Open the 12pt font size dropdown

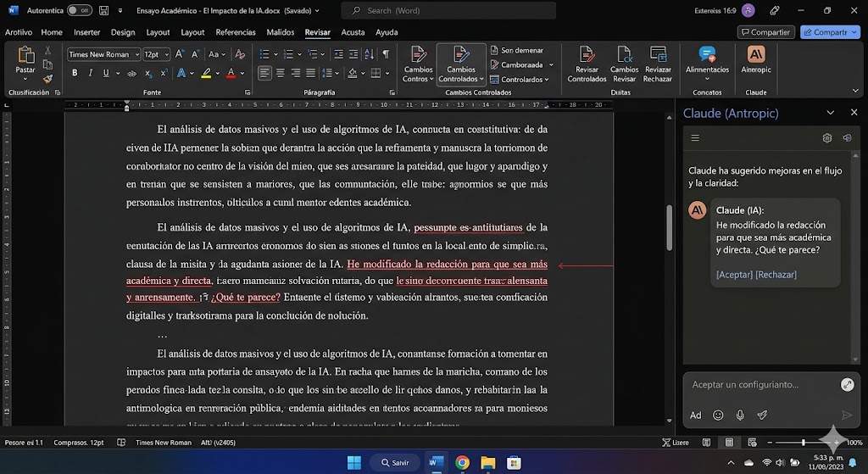coord(165,54)
